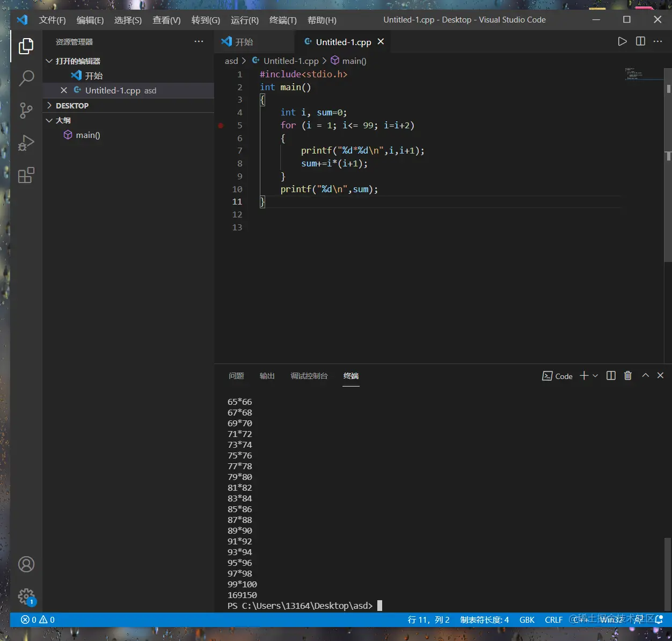672x641 pixels.
Task: Collapse the 大纲 outline section
Action: (63, 120)
